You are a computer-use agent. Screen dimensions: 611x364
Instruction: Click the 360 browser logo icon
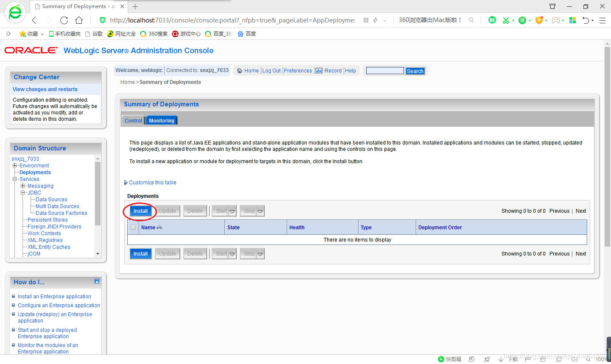[15, 12]
